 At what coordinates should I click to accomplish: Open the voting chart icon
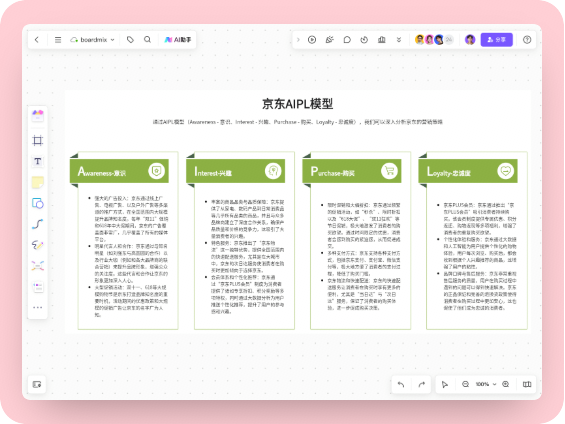pyautogui.click(x=382, y=40)
